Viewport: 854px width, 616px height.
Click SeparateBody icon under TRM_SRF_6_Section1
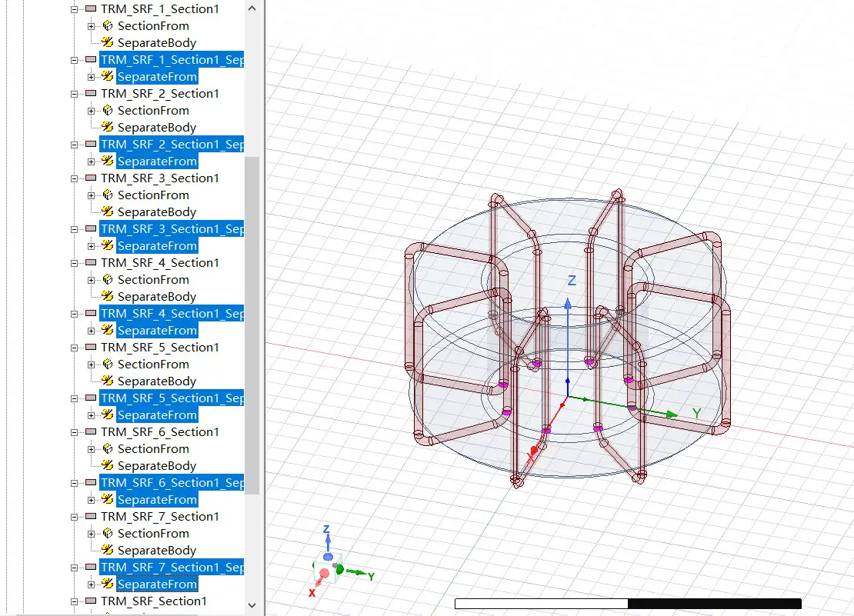108,465
